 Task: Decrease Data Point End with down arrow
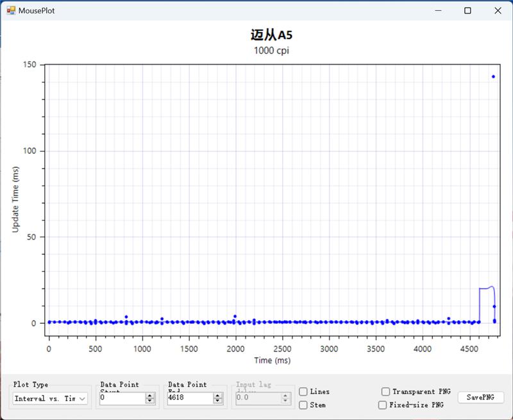218,401
